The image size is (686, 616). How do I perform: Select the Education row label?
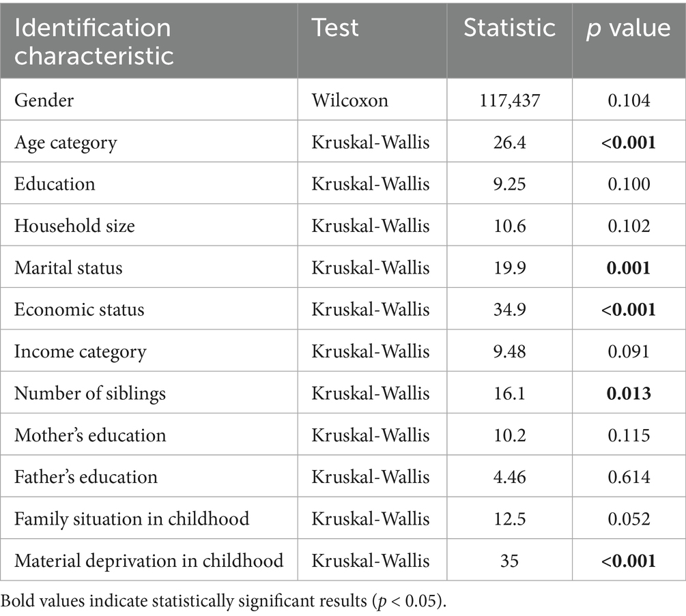(55, 184)
